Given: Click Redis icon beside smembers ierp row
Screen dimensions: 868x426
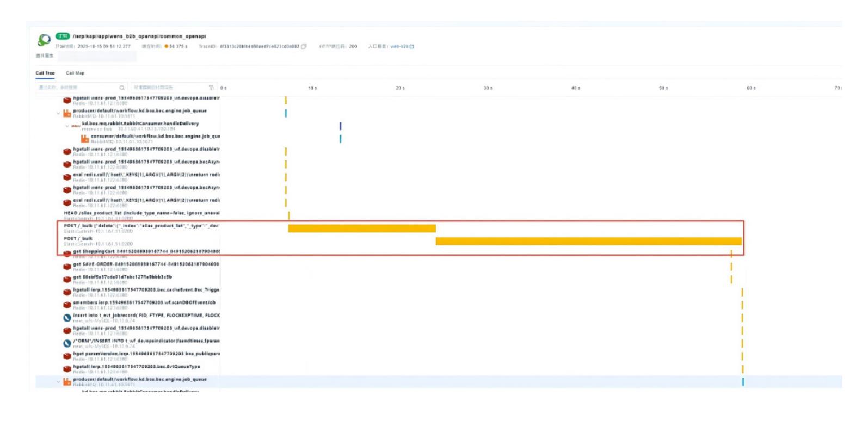Looking at the screenshot, I should tap(67, 305).
